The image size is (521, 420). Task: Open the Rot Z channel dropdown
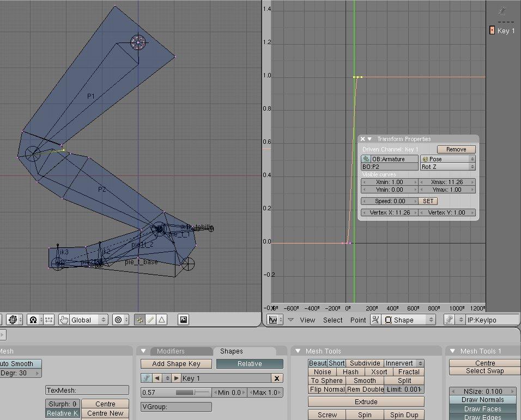pyautogui.click(x=448, y=167)
